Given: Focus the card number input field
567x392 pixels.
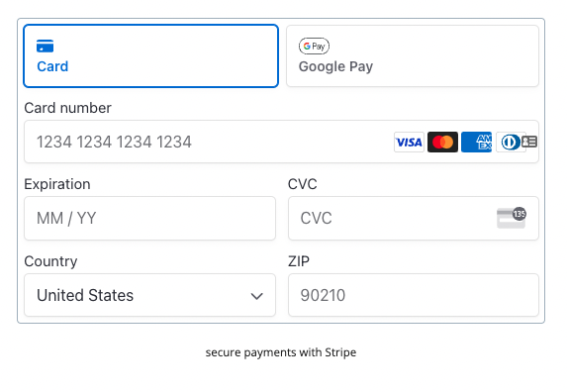Looking at the screenshot, I should click(281, 142).
